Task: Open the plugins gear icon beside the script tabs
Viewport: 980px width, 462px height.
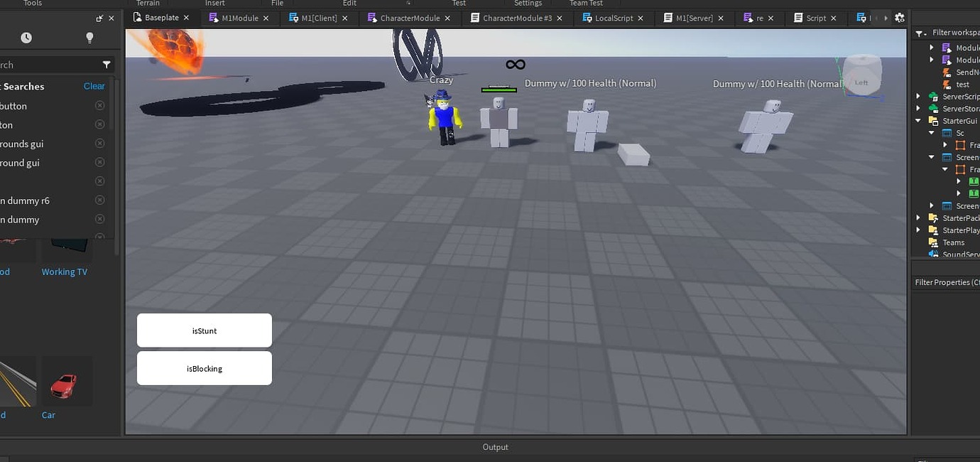Action: pos(899,18)
